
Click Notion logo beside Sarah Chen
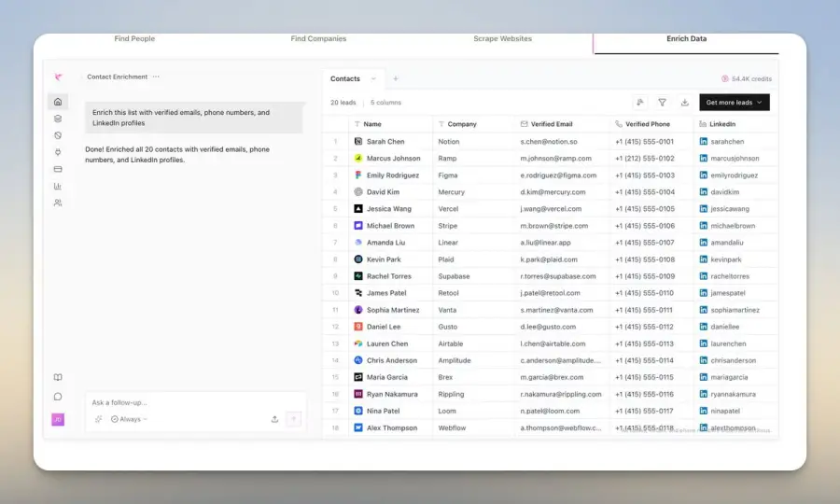[358, 141]
